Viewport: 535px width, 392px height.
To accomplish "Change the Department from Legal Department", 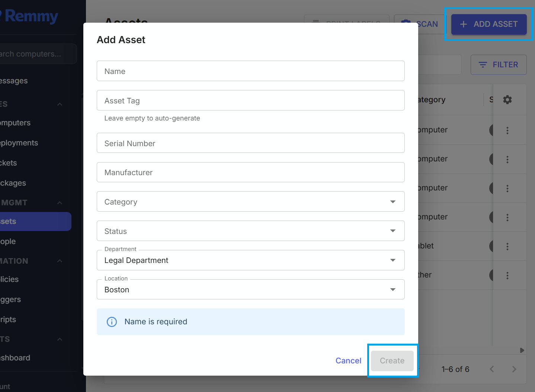I will pyautogui.click(x=250, y=260).
